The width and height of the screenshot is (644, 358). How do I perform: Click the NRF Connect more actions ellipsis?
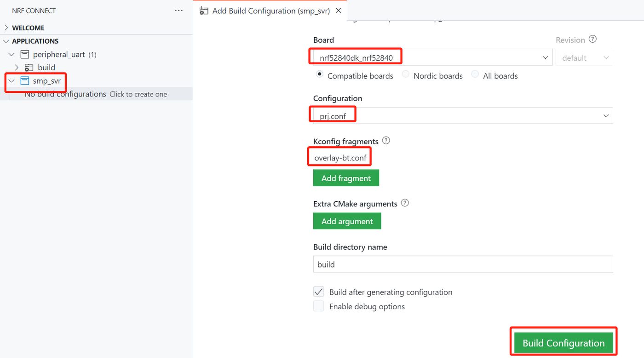(179, 11)
